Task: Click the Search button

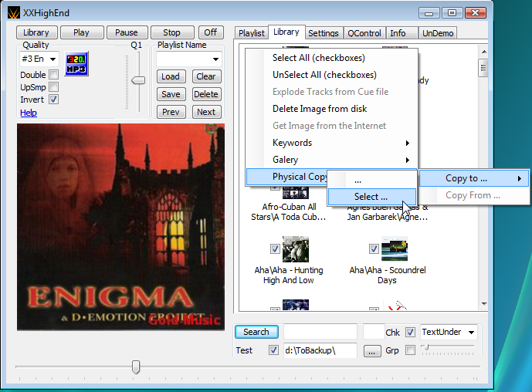Action: tap(256, 332)
